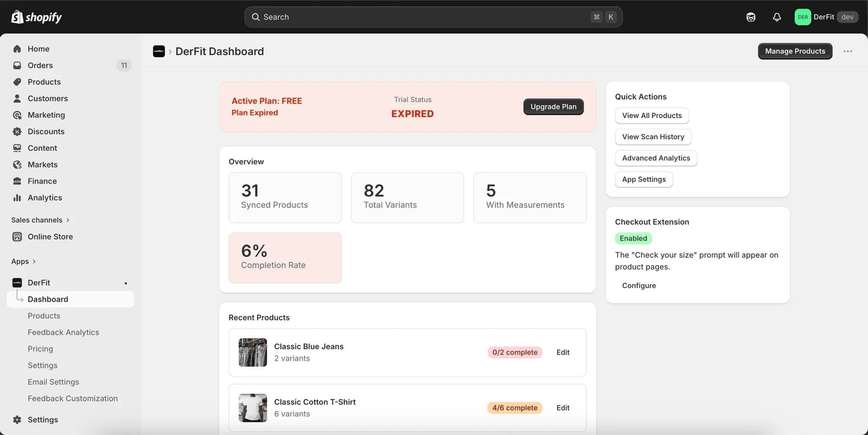The image size is (868, 435).
Task: Click the Settings gear icon
Action: [17, 419]
